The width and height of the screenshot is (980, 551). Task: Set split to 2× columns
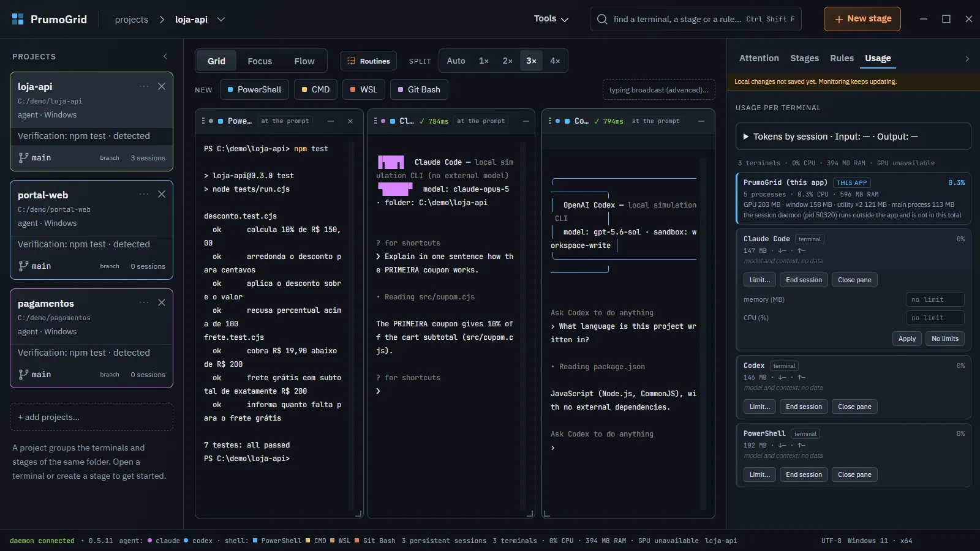(x=507, y=61)
